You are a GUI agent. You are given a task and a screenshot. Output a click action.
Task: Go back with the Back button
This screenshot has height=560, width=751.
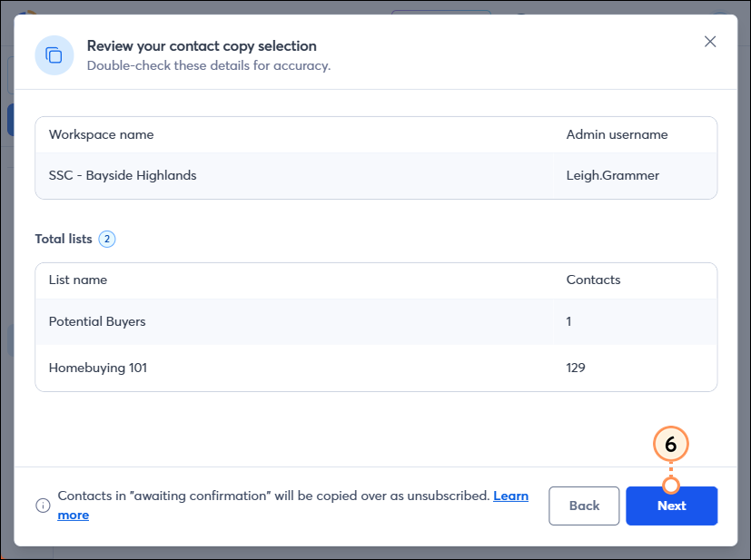coord(584,506)
